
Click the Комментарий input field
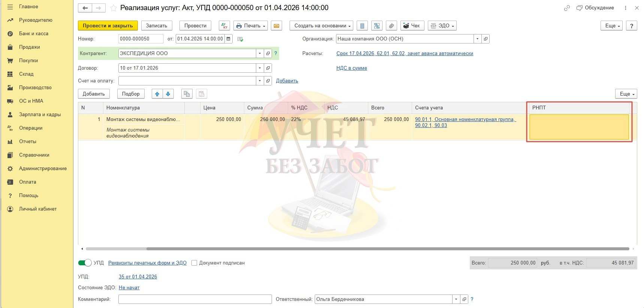coord(195,299)
